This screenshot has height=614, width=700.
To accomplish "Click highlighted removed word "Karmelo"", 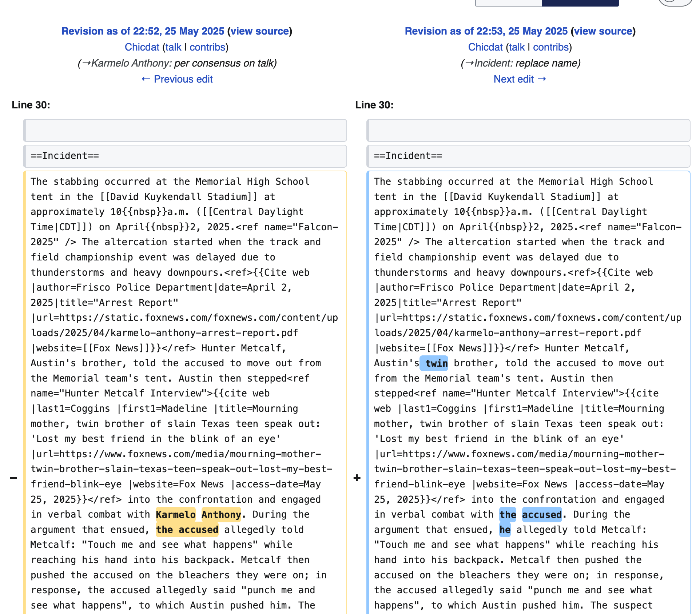I will [x=176, y=515].
